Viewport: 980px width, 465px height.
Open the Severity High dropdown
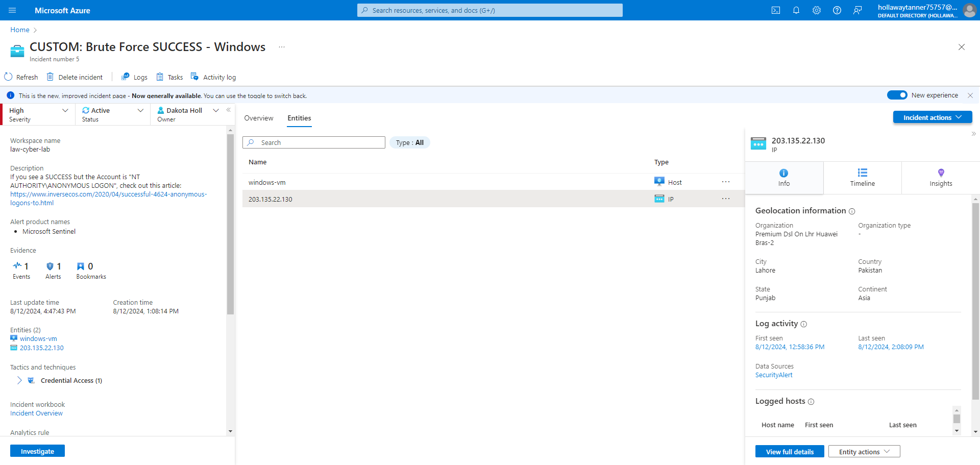(x=39, y=114)
